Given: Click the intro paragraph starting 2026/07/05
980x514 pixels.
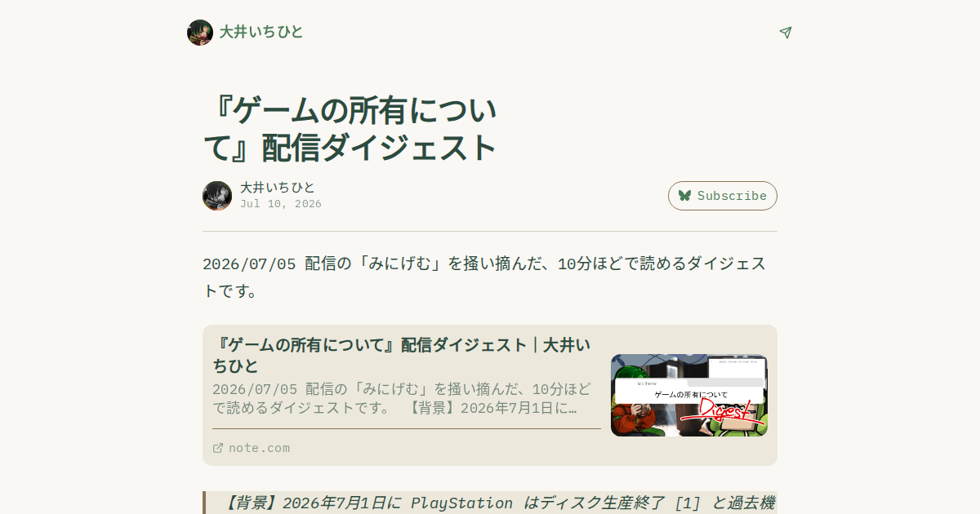Looking at the screenshot, I should pyautogui.click(x=485, y=277).
